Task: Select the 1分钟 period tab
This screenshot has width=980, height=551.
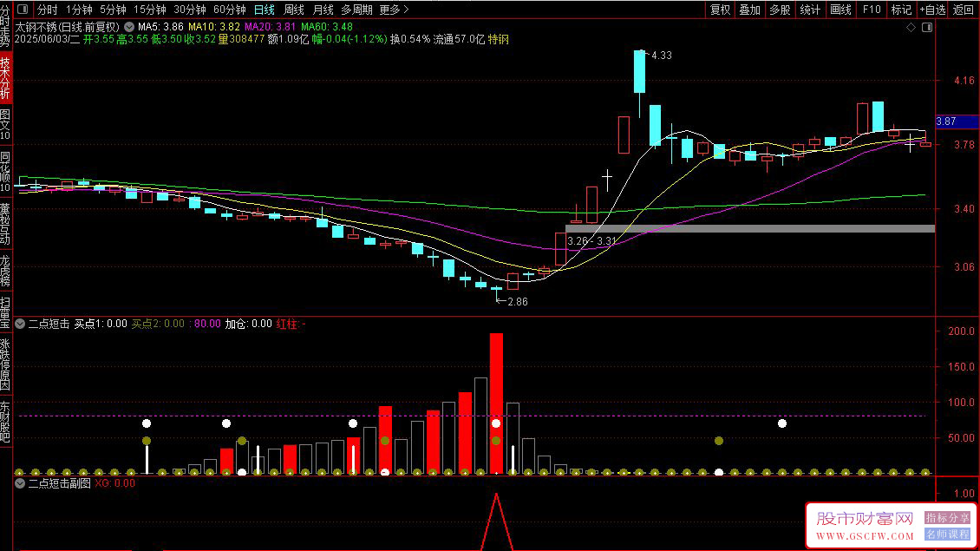Action: point(79,10)
